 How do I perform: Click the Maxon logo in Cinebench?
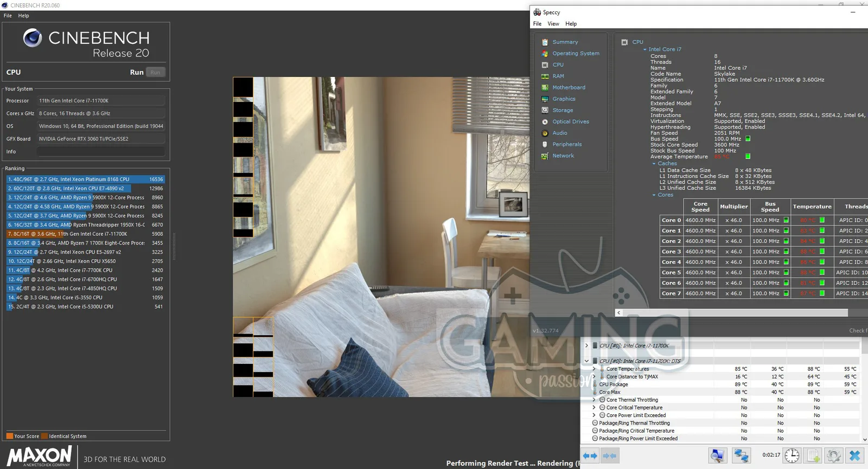tap(39, 456)
